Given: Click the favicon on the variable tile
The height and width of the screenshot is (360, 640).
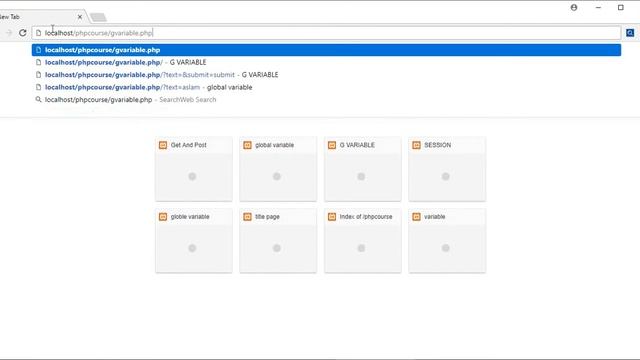Looking at the screenshot, I should click(x=416, y=217).
